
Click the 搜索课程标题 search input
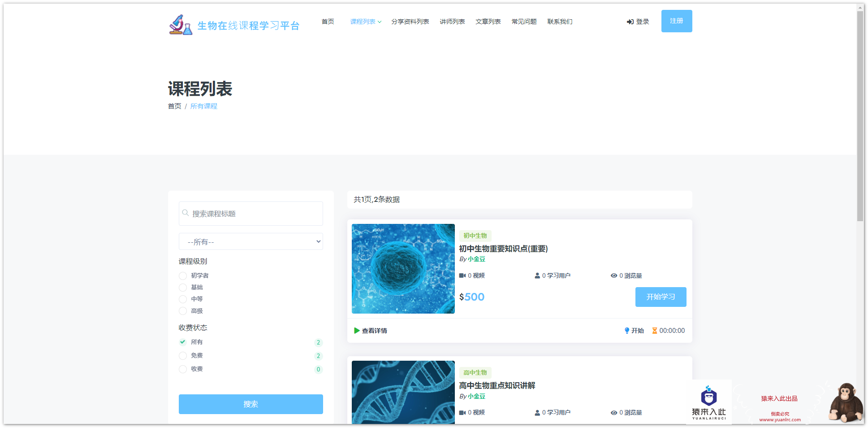[x=251, y=214]
